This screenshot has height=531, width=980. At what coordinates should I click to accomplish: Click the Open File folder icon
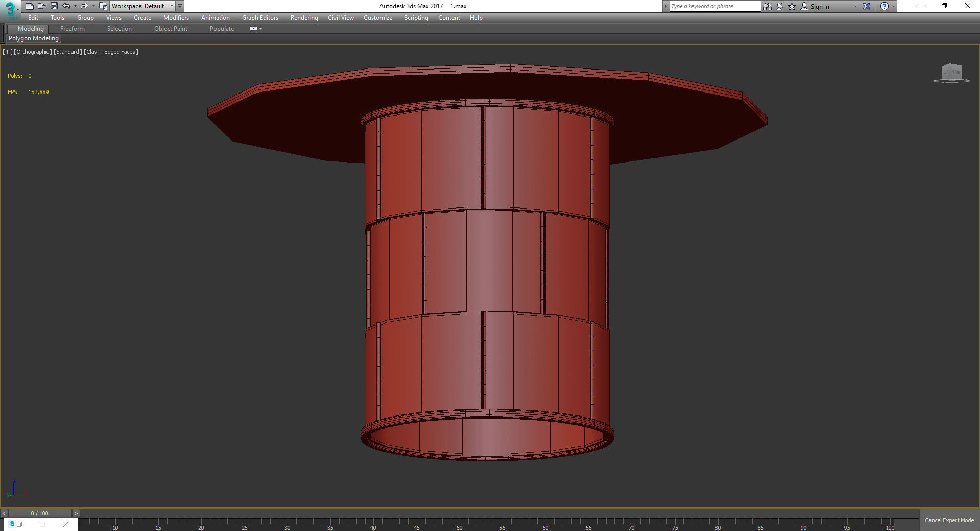tap(41, 6)
